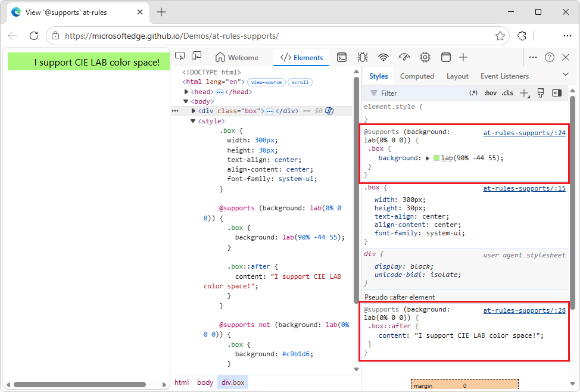580x392 pixels.
Task: Select the Styles tab
Action: click(378, 76)
